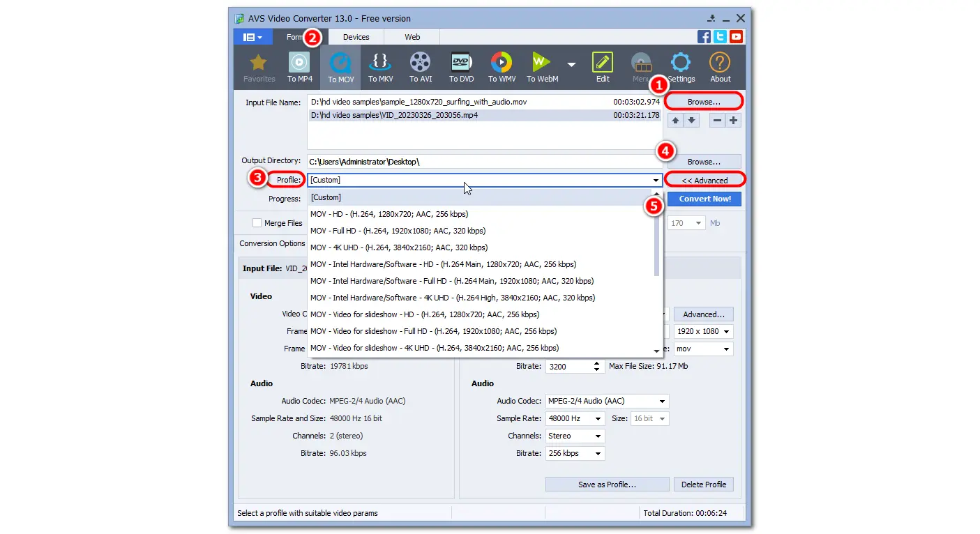Click the Save as Profile button
The height and width of the screenshot is (534, 980).
pyautogui.click(x=607, y=485)
